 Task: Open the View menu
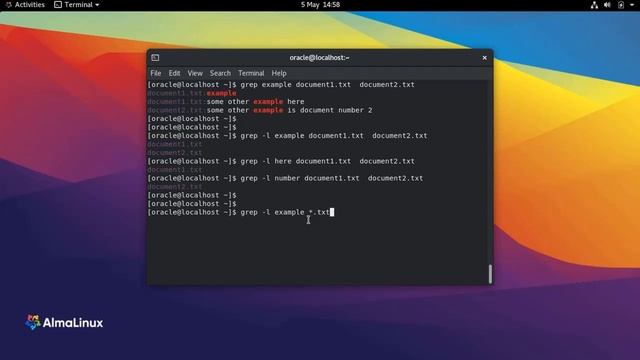click(x=195, y=73)
